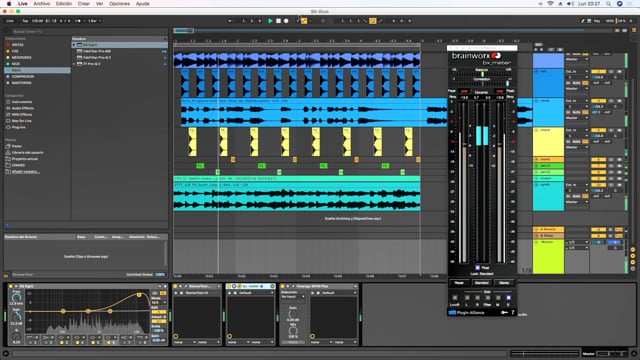Open the Crear menu

tap(84, 4)
